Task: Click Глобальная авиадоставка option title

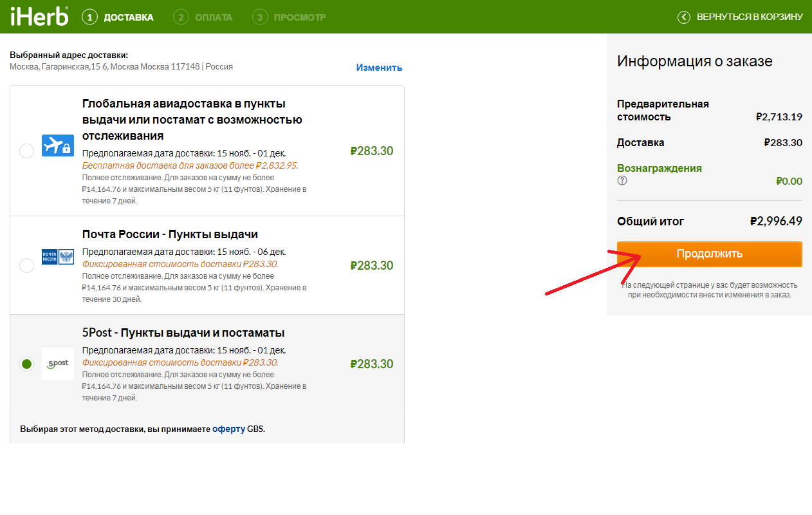Action: [x=192, y=120]
